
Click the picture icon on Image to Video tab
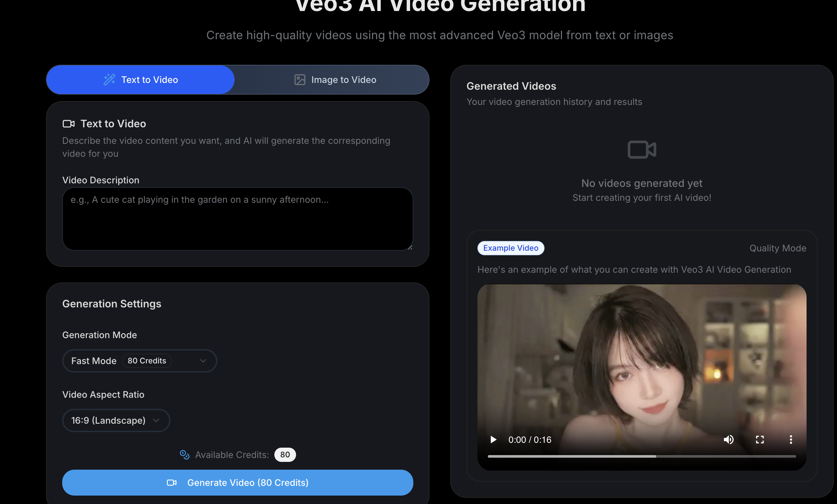300,80
